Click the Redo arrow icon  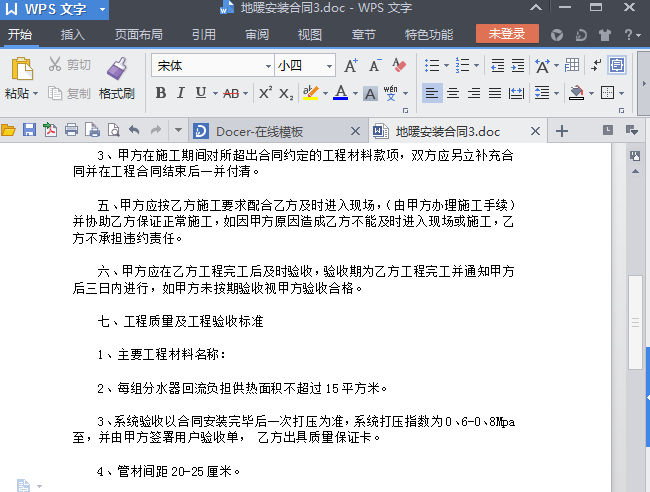(x=156, y=130)
